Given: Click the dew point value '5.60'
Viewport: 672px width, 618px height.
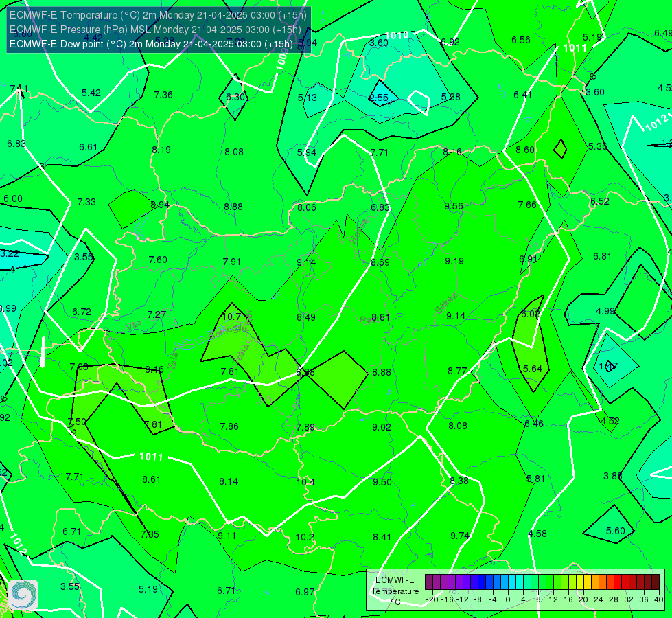Looking at the screenshot, I should pyautogui.click(x=616, y=531).
